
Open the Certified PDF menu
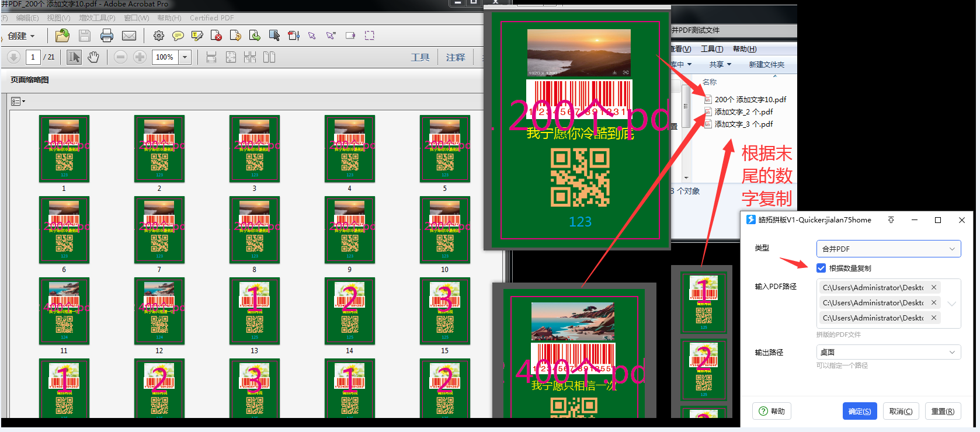click(x=211, y=18)
